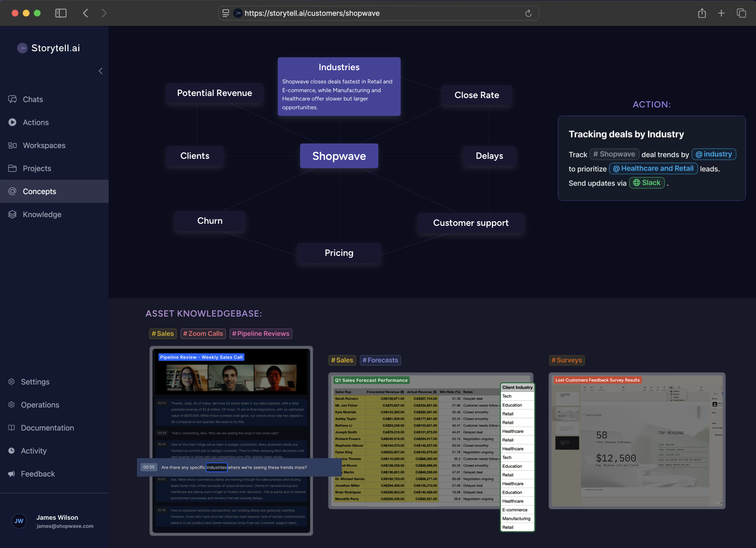Click the Potential Revenue concept node
This screenshot has height=548, width=756.
pos(215,93)
